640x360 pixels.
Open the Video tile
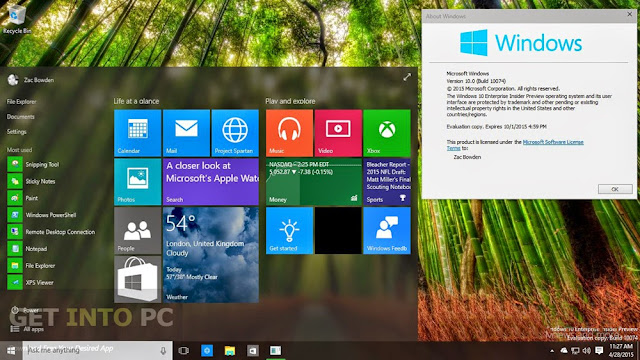(x=338, y=133)
